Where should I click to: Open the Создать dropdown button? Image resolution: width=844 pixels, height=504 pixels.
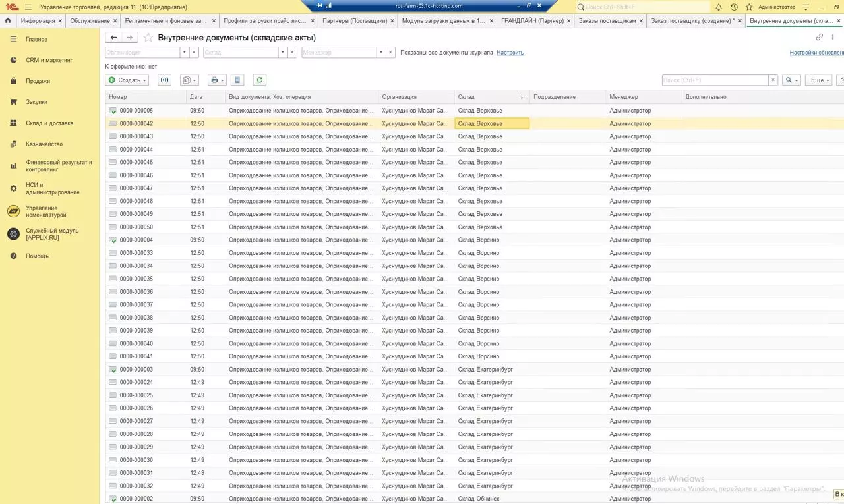127,80
